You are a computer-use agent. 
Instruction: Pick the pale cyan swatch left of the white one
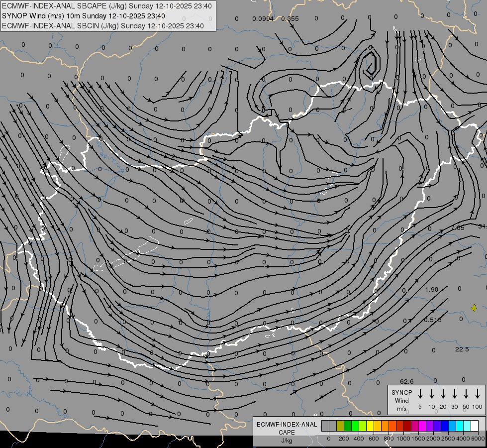(x=467, y=426)
